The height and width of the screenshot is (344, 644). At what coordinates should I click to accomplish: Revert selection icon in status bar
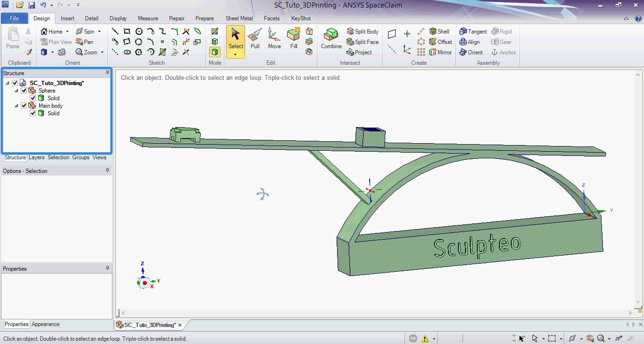pos(522,338)
